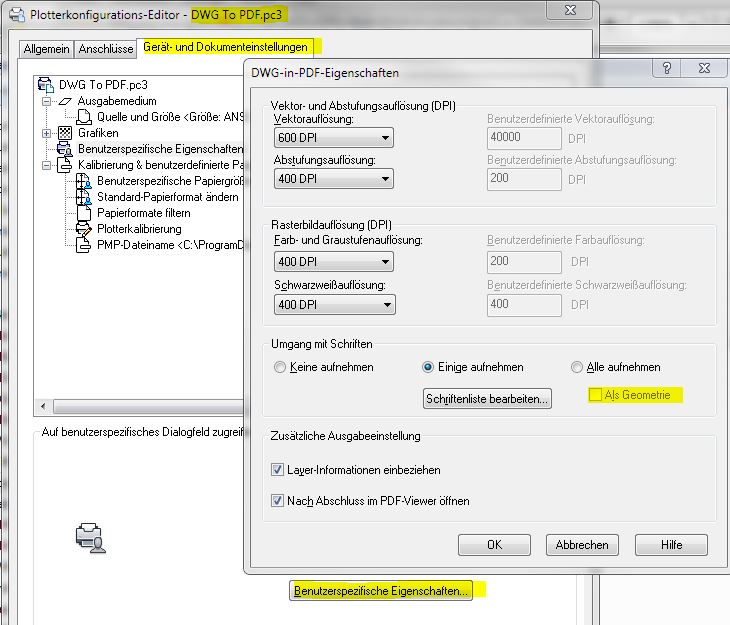
Task: Click Benutzerspezifische Eigenschaften... button
Action: tap(381, 591)
